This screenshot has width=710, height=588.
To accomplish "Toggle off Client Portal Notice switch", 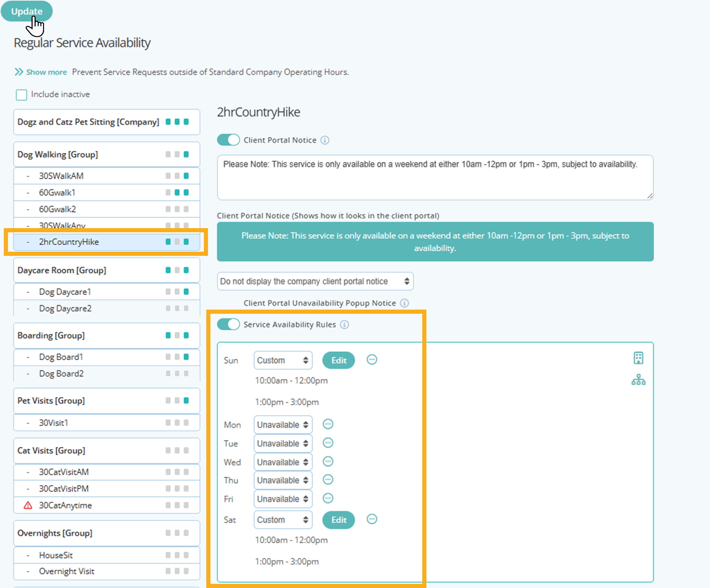I will click(228, 140).
